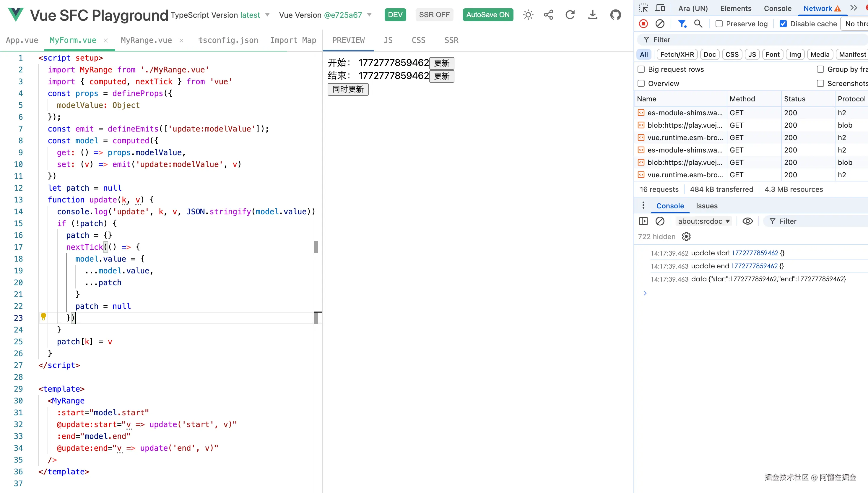This screenshot has height=493, width=868.
Task: Switch to the MyRange.vue file tab
Action: click(x=146, y=40)
